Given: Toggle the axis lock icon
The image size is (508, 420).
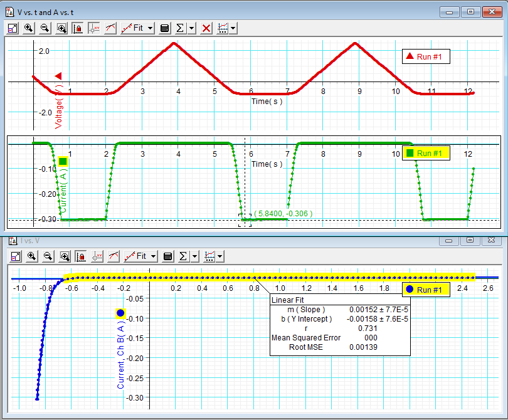Looking at the screenshot, I should (x=78, y=28).
